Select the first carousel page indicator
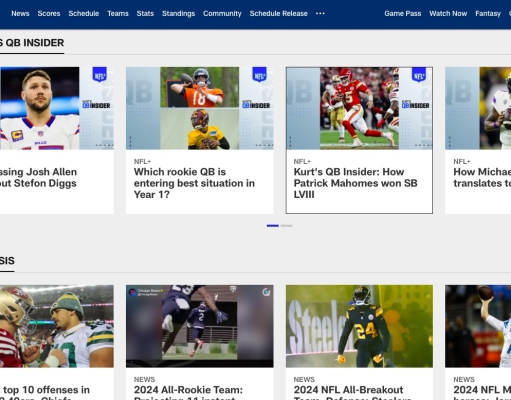The image size is (511, 400). [x=273, y=226]
